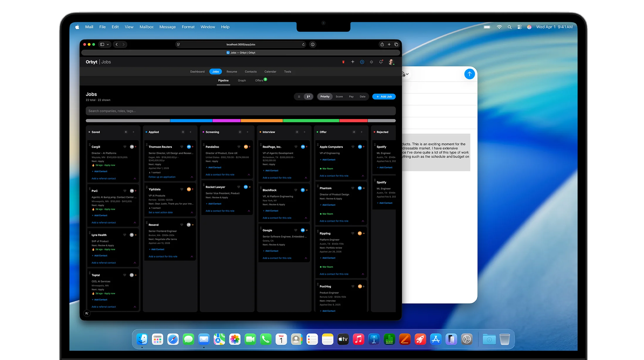
Task: Expand the plus menu on the Interview column
Action: pyautogui.click(x=304, y=132)
